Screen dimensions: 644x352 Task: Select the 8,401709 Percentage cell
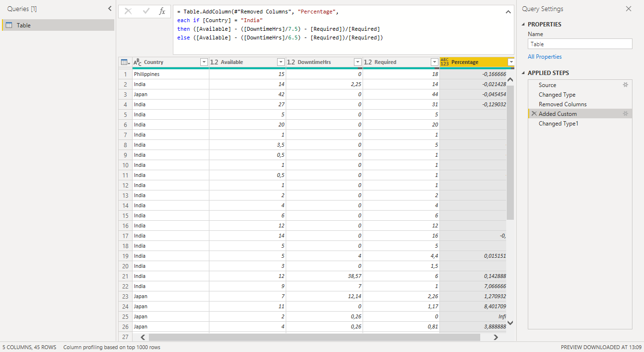[473, 306]
